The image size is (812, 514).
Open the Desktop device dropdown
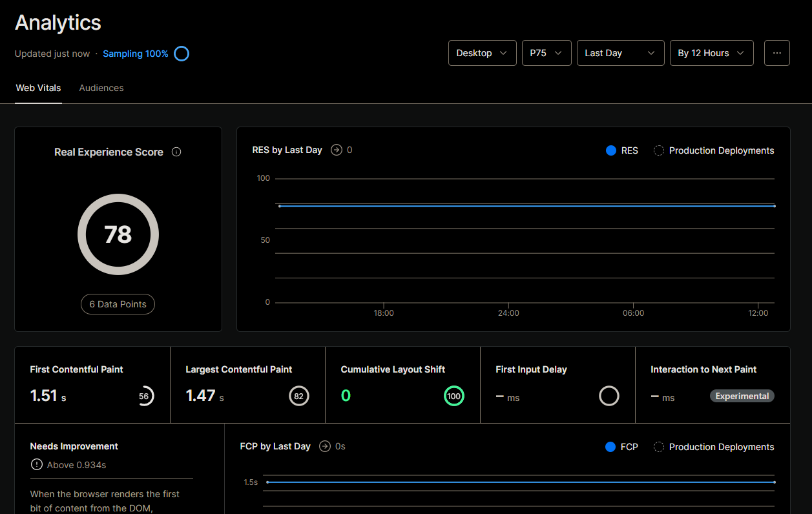pos(482,53)
